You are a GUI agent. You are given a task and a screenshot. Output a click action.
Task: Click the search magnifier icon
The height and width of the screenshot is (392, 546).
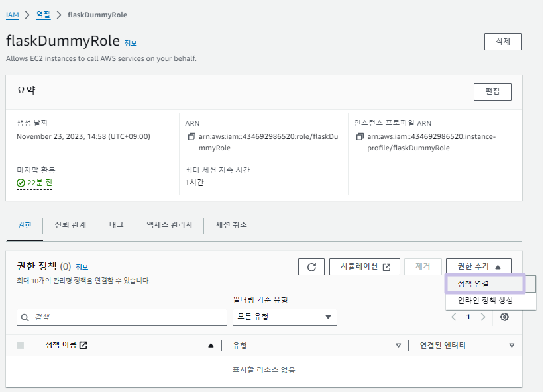tap(25, 317)
